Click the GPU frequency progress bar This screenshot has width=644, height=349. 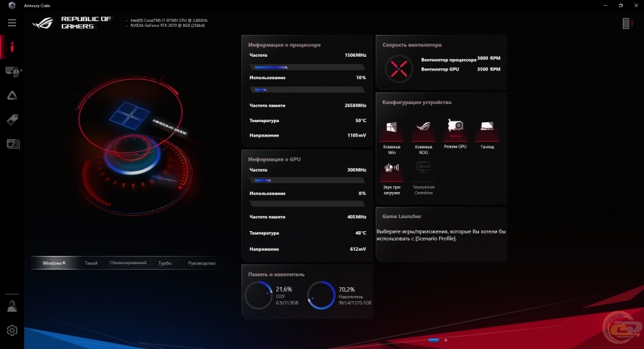tap(307, 180)
